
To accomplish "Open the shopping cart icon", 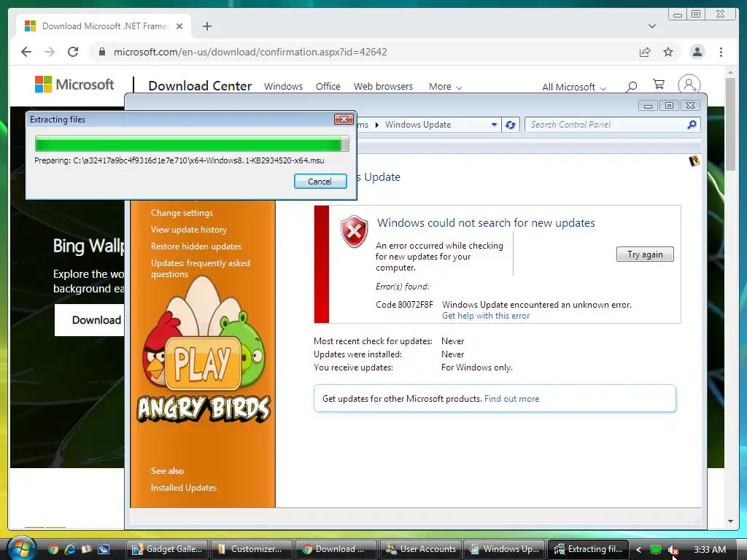I will coord(659,85).
